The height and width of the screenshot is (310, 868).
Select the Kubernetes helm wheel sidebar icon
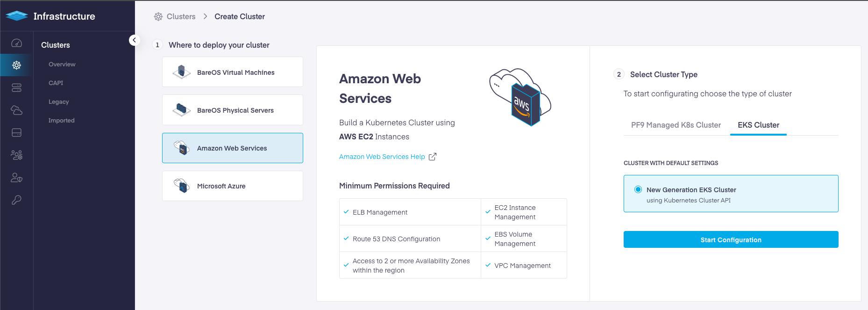16,65
